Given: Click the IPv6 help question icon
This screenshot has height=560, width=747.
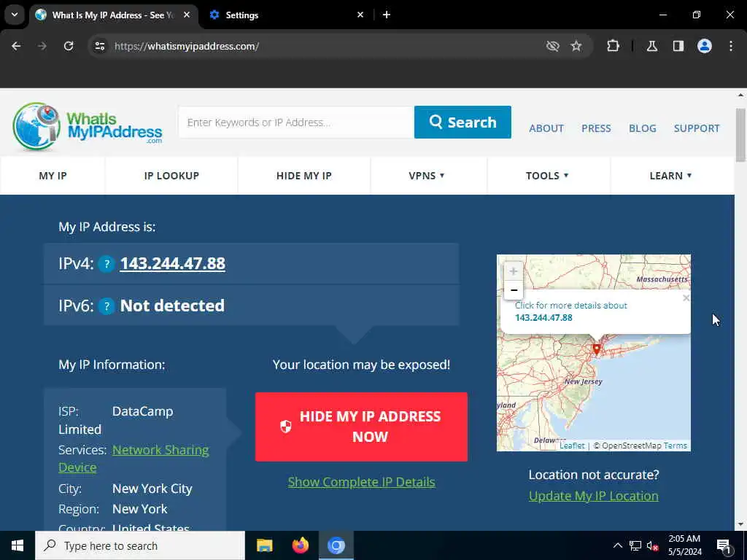Looking at the screenshot, I should [x=107, y=306].
